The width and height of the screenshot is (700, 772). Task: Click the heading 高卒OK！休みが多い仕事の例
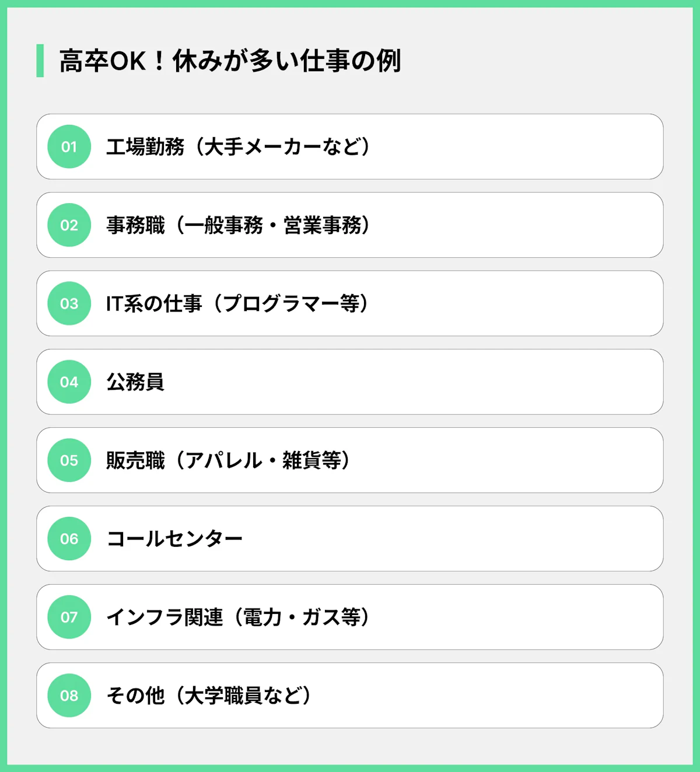click(x=230, y=61)
